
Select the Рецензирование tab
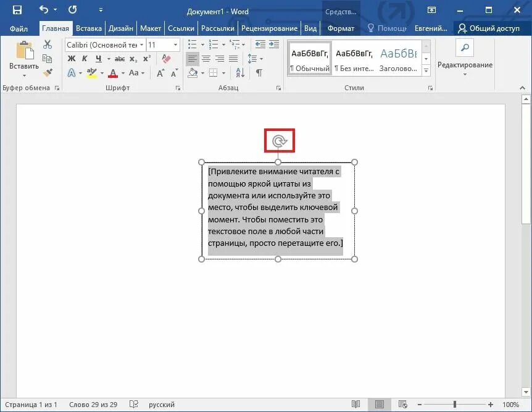pos(269,28)
